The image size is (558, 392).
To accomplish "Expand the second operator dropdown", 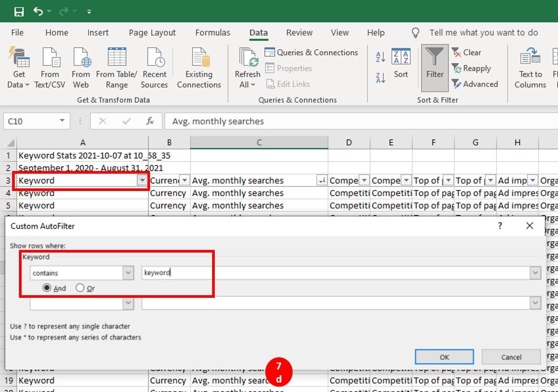I will pos(128,303).
